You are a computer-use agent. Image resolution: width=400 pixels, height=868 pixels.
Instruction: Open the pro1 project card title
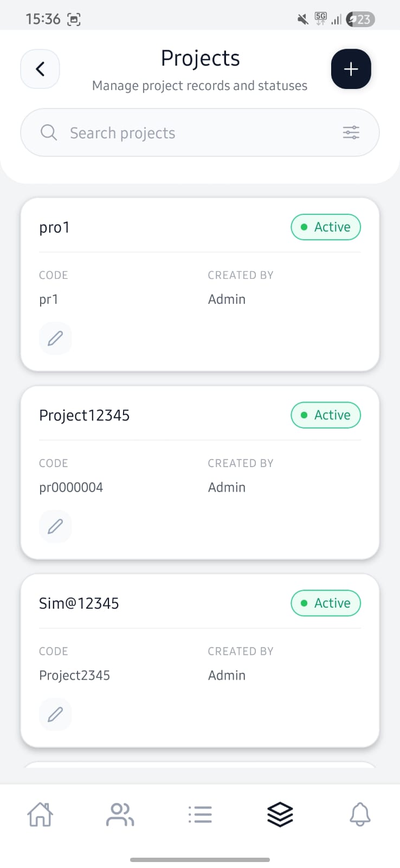(55, 228)
